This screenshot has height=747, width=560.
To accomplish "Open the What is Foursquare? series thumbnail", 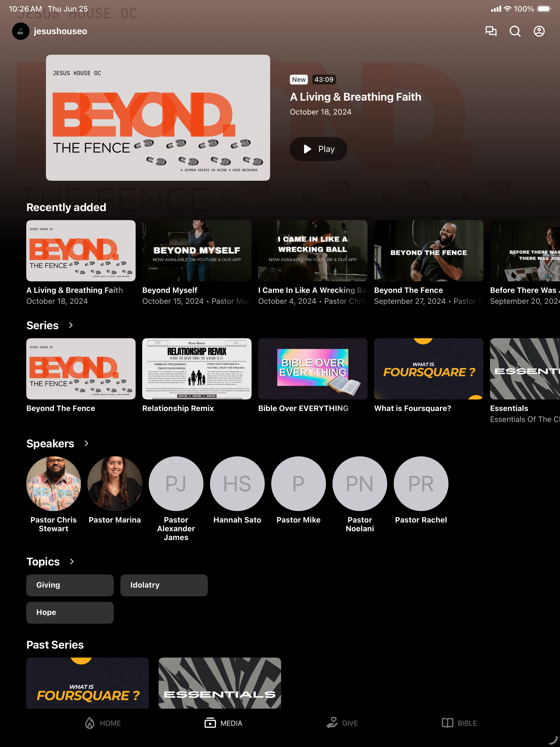I will [x=428, y=369].
